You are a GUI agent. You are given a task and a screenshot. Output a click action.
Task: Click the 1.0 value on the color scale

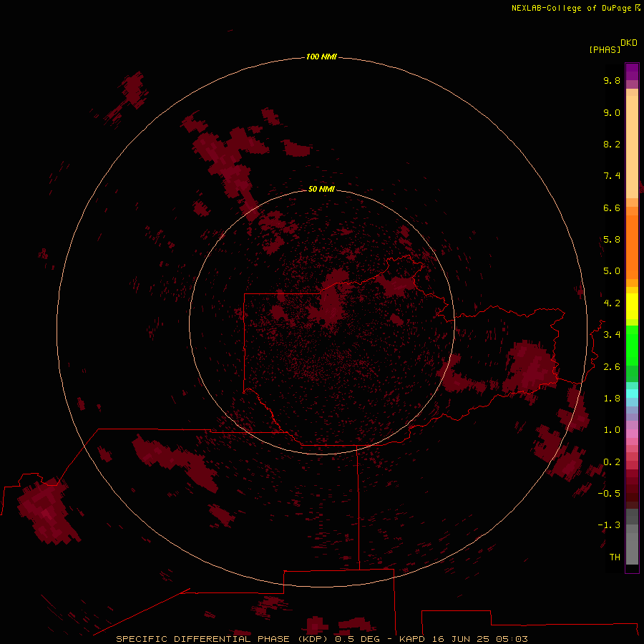click(x=612, y=430)
